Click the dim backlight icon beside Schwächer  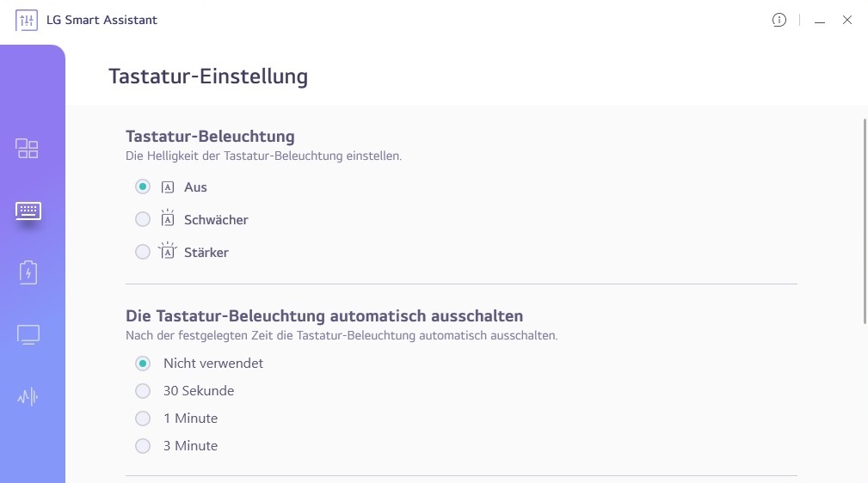coord(168,219)
